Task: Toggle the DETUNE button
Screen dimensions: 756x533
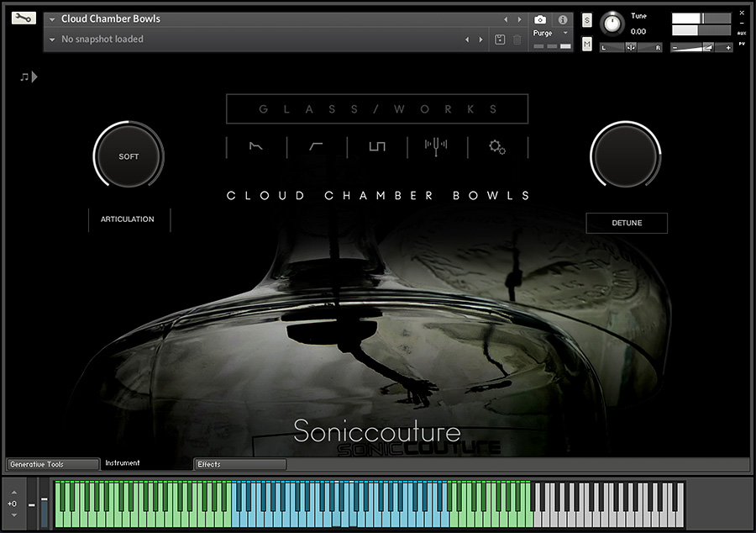Action: coord(627,223)
